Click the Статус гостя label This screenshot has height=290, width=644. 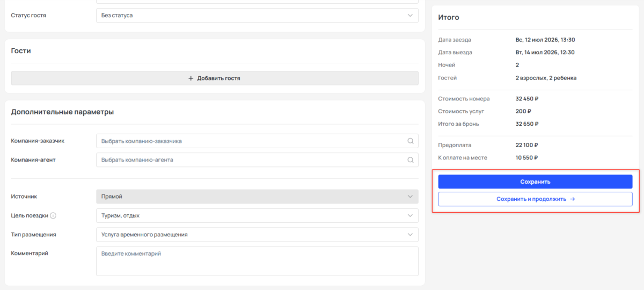(x=28, y=16)
